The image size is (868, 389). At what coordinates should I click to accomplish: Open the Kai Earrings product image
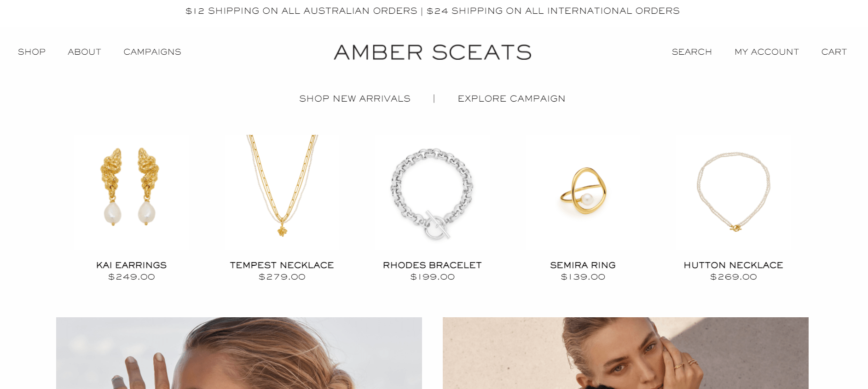click(131, 192)
